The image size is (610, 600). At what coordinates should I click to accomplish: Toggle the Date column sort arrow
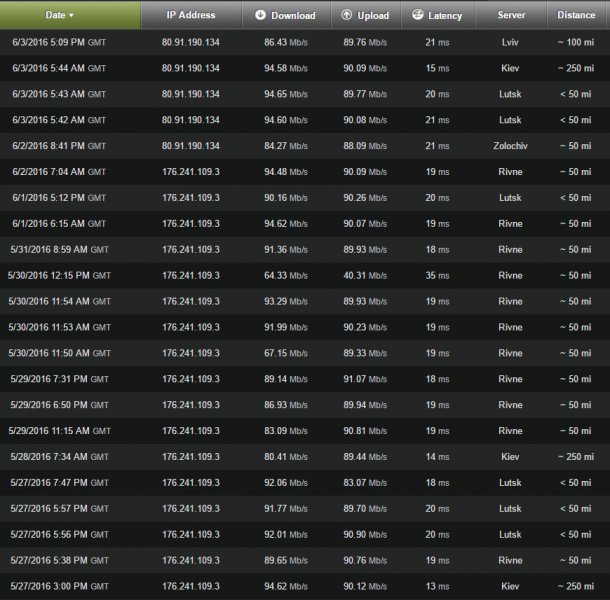[x=71, y=15]
